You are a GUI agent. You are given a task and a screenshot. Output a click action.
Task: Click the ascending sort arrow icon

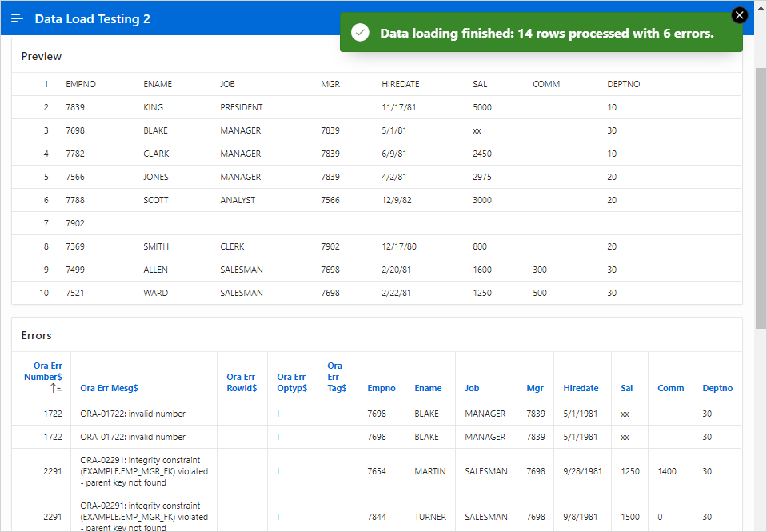pyautogui.click(x=56, y=388)
